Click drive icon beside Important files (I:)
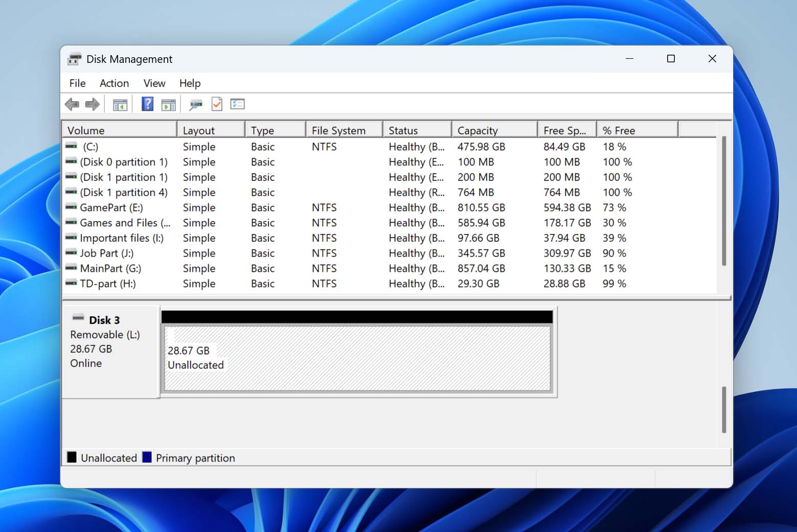Viewport: 797px width, 532px height. [72, 237]
